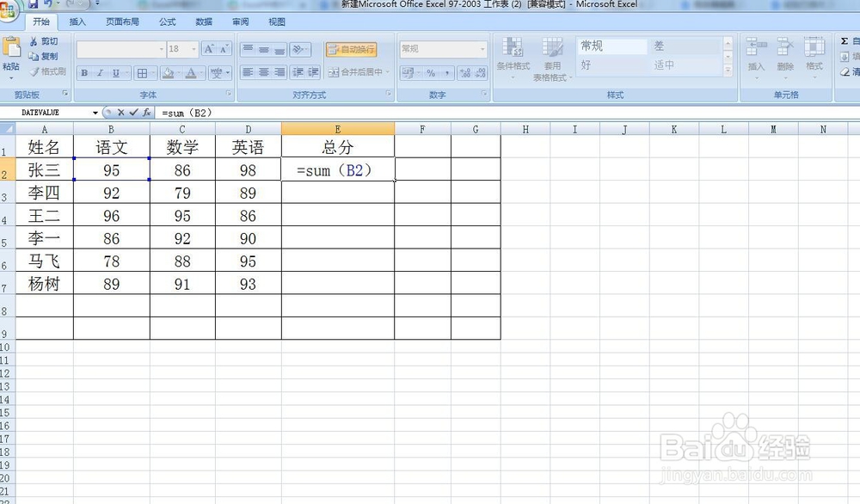Screen dimensions: 860x504
Task: Align text to middle of cell
Action: pos(264,49)
